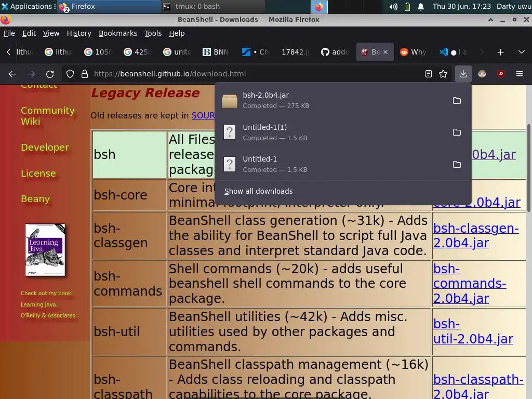Open the bsh-2.0b4.jar package file icon
Viewport: 532px width, 399px height.
click(x=230, y=101)
